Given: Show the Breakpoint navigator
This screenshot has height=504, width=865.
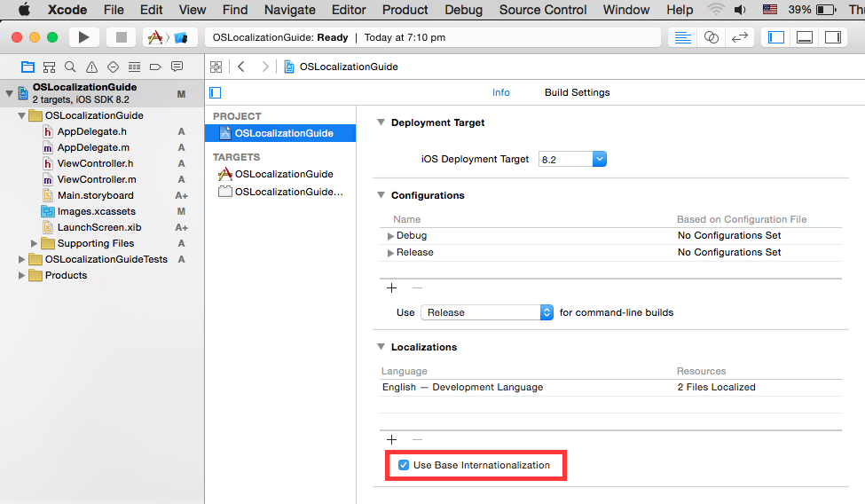Looking at the screenshot, I should tap(155, 67).
